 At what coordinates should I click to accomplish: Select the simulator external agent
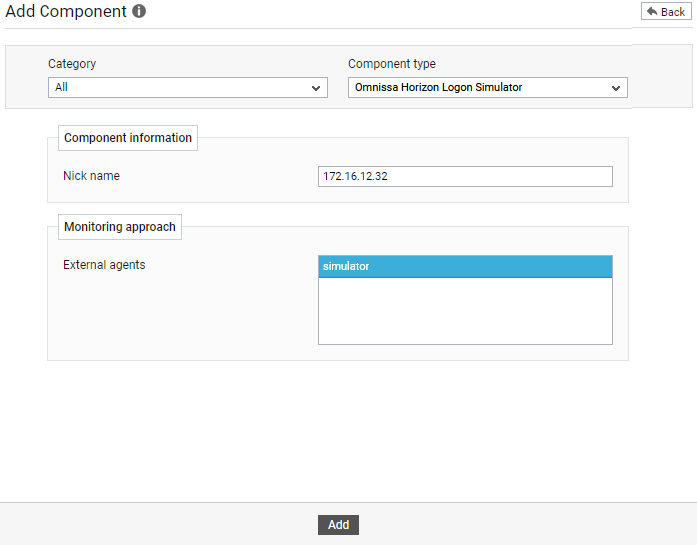click(465, 266)
